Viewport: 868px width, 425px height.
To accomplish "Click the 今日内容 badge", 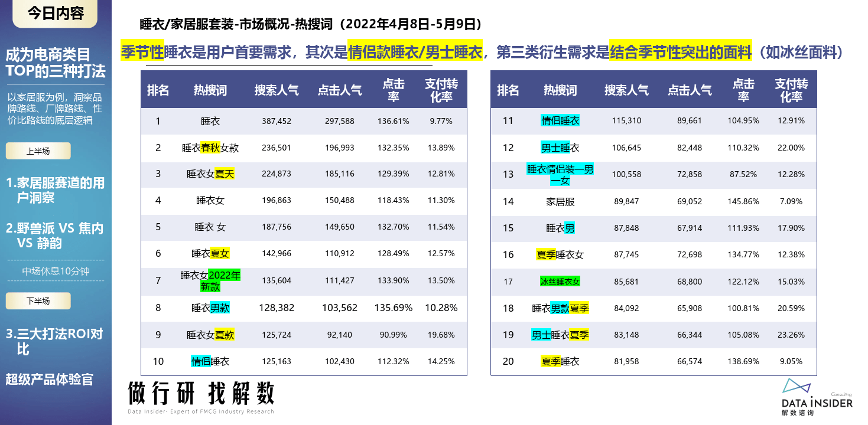I will (56, 14).
